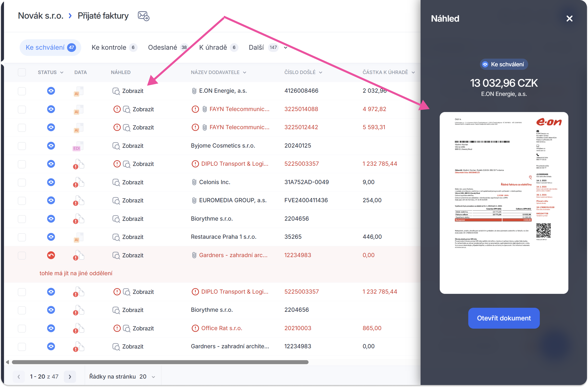Go to next page of invoices

[x=70, y=377]
